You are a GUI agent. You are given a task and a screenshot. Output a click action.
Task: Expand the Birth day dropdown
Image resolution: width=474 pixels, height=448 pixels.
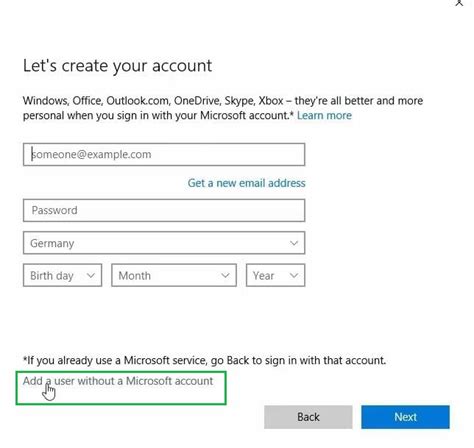coord(62,275)
